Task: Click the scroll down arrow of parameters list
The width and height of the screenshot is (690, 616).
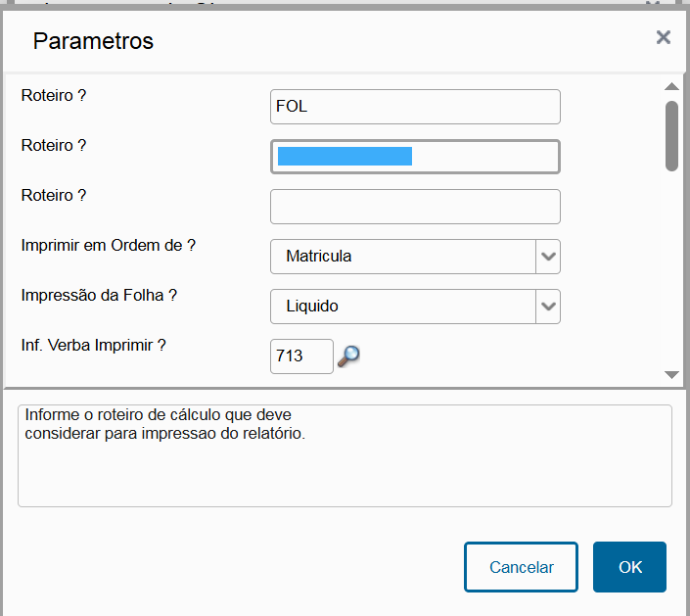Action: 671,375
